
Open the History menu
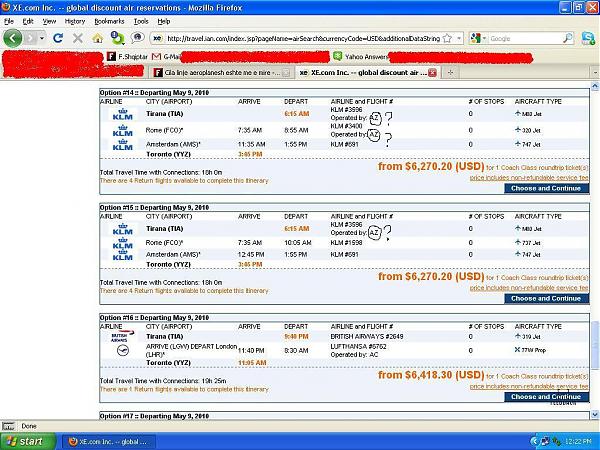tap(75, 21)
